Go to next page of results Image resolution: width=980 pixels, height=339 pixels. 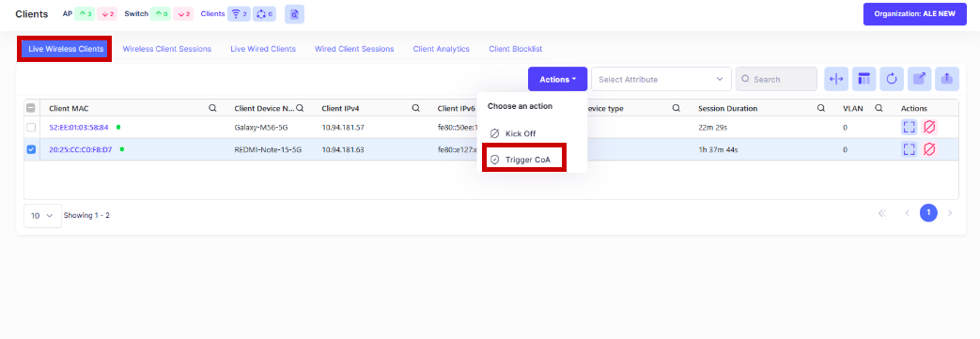950,213
